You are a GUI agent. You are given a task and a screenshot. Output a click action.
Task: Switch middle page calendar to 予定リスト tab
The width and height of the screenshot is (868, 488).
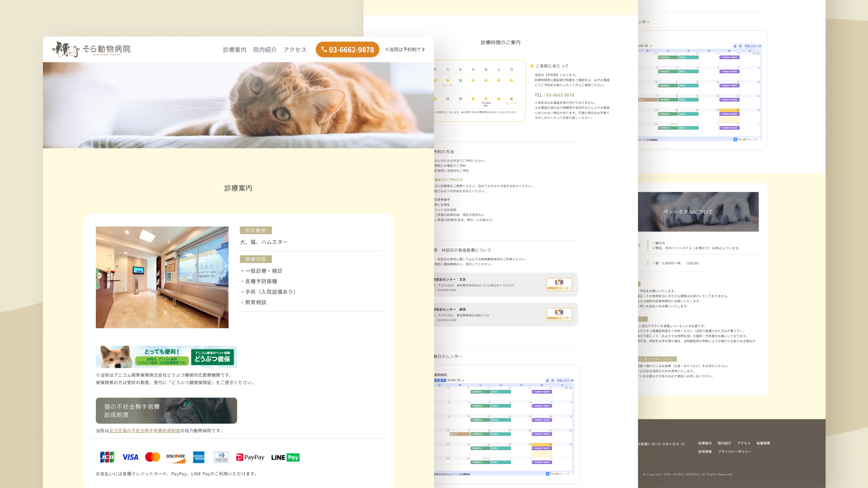coord(563,380)
